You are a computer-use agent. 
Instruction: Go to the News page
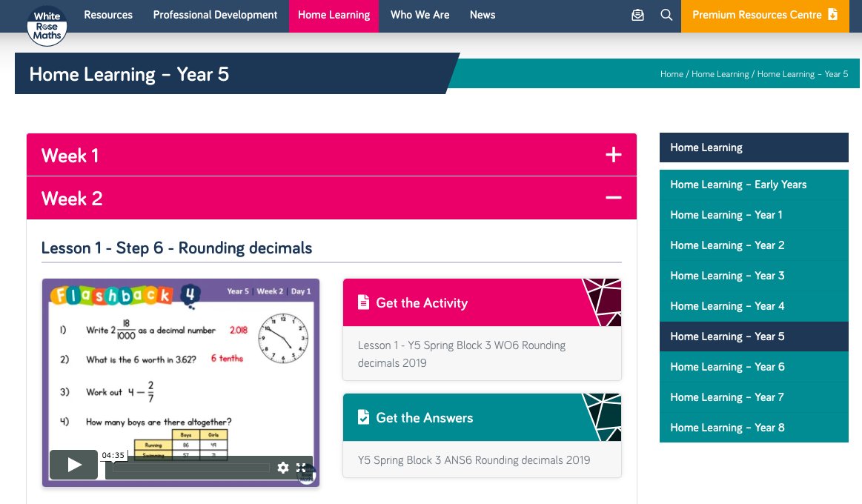pos(483,15)
